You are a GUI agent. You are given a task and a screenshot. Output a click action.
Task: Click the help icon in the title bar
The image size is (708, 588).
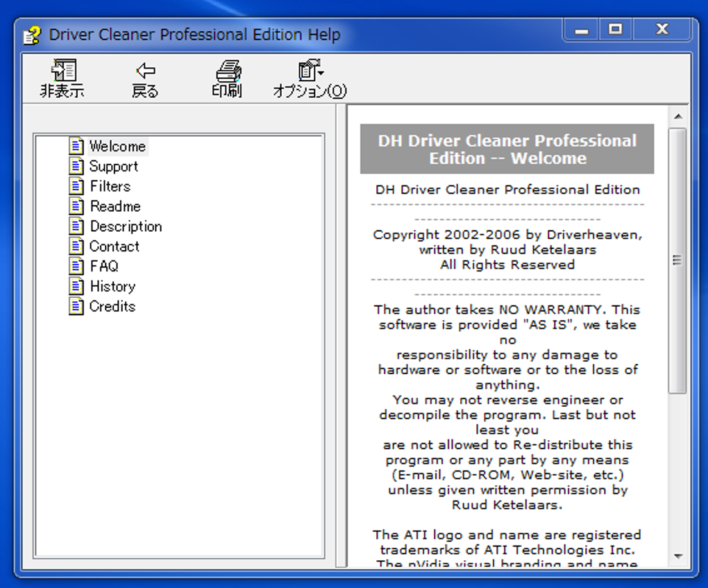click(32, 35)
